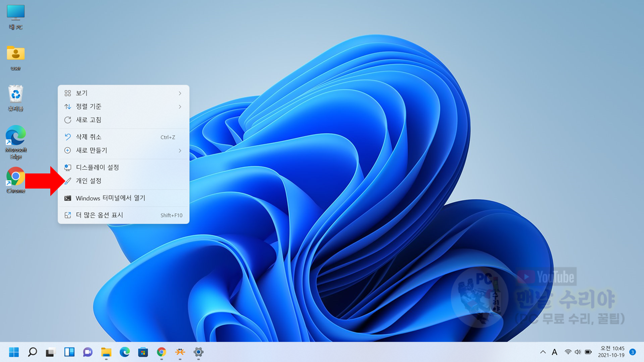Switch to Chrome in the taskbar
This screenshot has height=362, width=644.
click(162, 352)
